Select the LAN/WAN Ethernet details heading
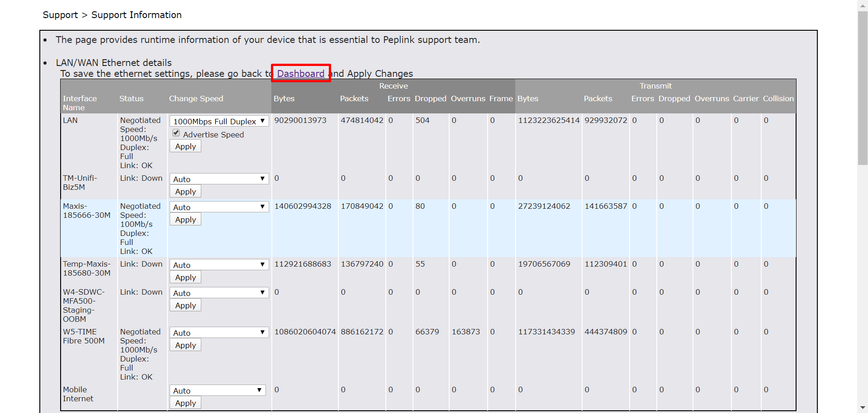 [x=114, y=63]
